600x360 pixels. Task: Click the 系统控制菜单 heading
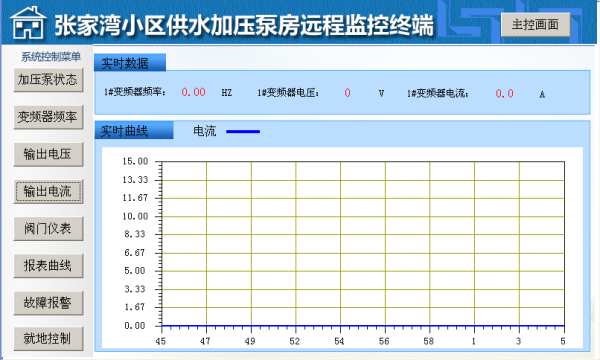[51, 57]
